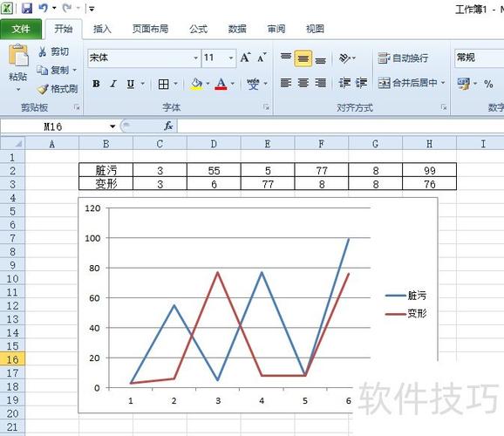Expand the font color dropdown arrow
Viewport: 504px width, 436px height.
[233, 84]
